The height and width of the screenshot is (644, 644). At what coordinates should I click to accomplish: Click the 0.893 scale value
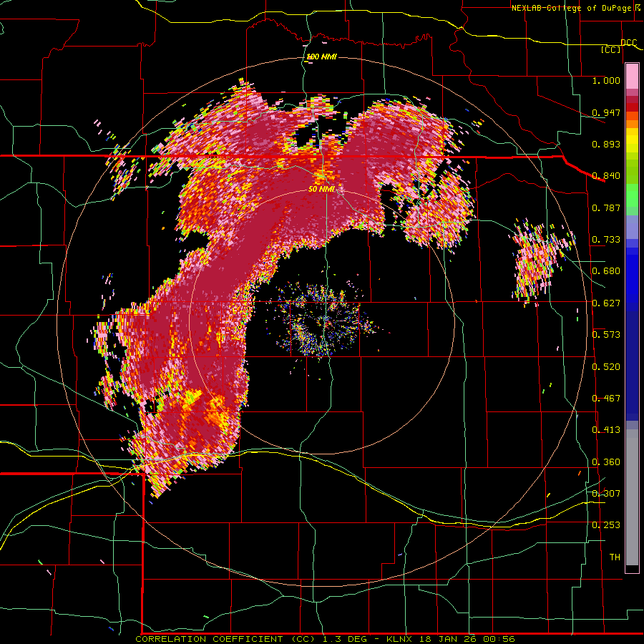pyautogui.click(x=606, y=144)
